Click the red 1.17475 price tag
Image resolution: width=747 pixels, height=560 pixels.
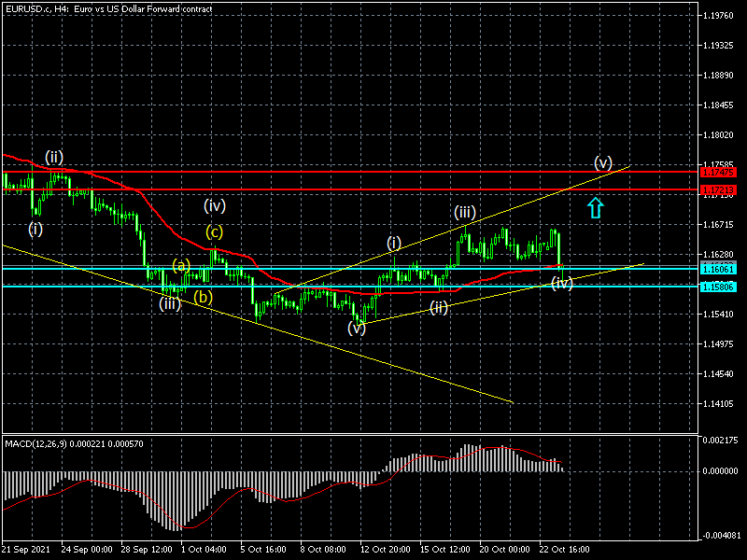(722, 172)
